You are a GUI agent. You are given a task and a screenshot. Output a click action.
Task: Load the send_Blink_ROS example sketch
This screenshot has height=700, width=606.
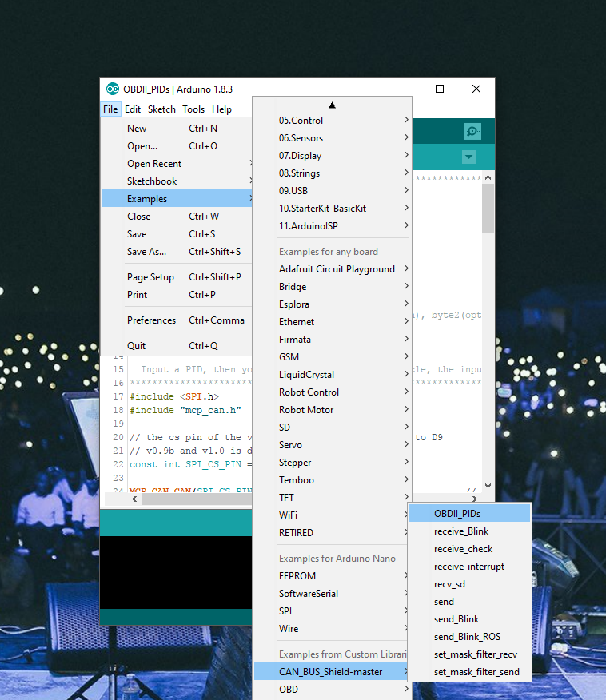tap(470, 637)
